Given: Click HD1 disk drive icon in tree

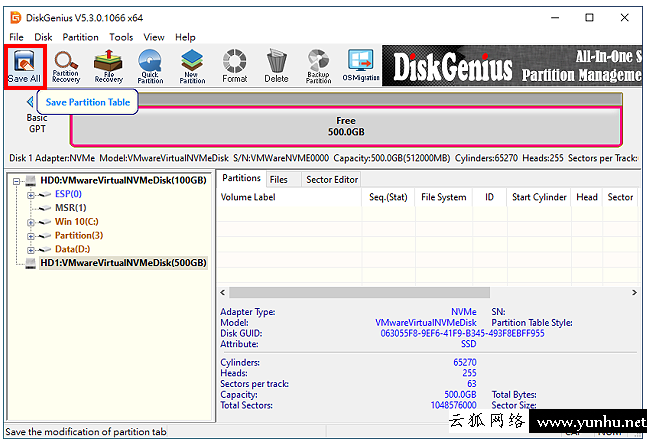Looking at the screenshot, I should point(31,263).
